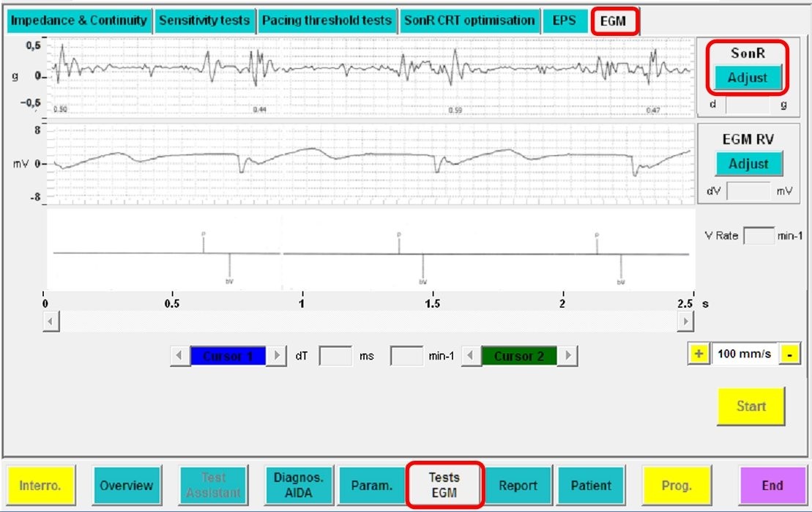Switch to Sensitivity tests tab
Image resolution: width=812 pixels, height=512 pixels.
coord(204,21)
